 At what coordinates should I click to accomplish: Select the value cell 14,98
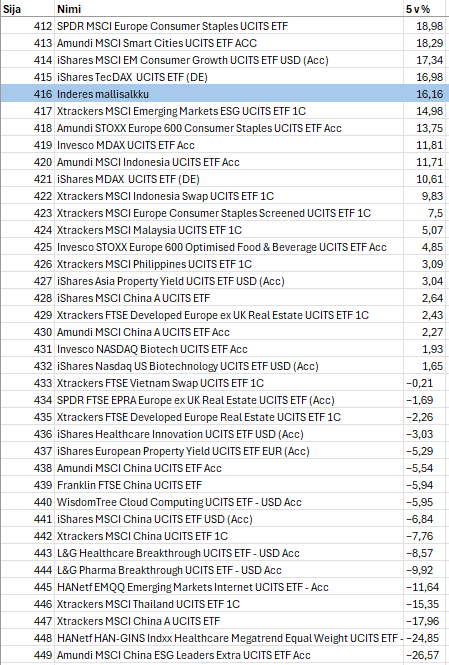pyautogui.click(x=424, y=111)
